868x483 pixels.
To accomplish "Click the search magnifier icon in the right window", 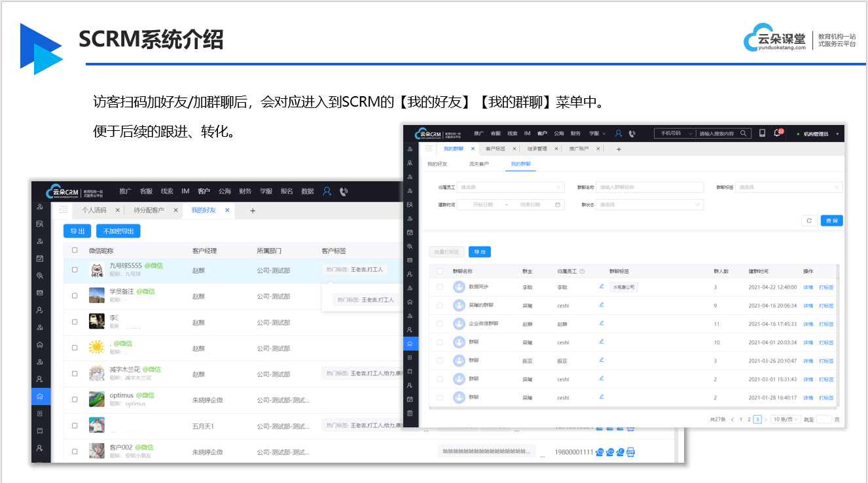I will pyautogui.click(x=743, y=133).
